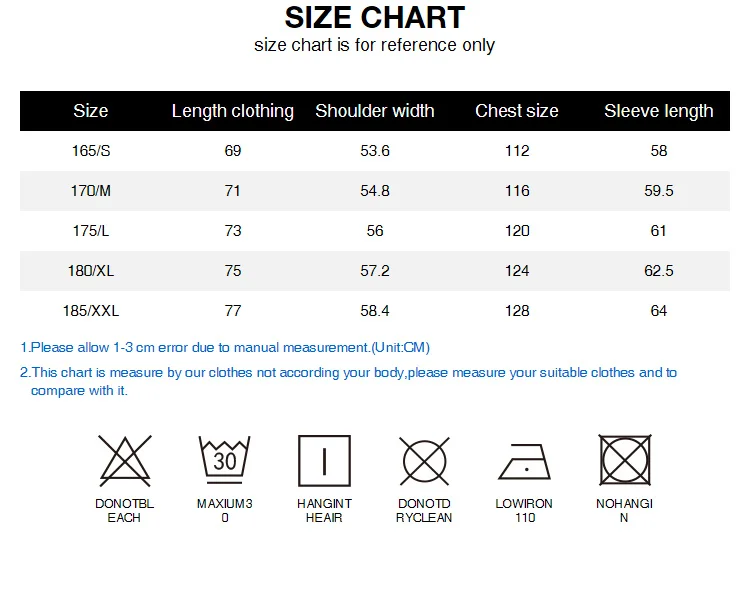Image resolution: width=750 pixels, height=607 pixels.
Task: Click the 185/XXL size row label
Action: (x=91, y=311)
